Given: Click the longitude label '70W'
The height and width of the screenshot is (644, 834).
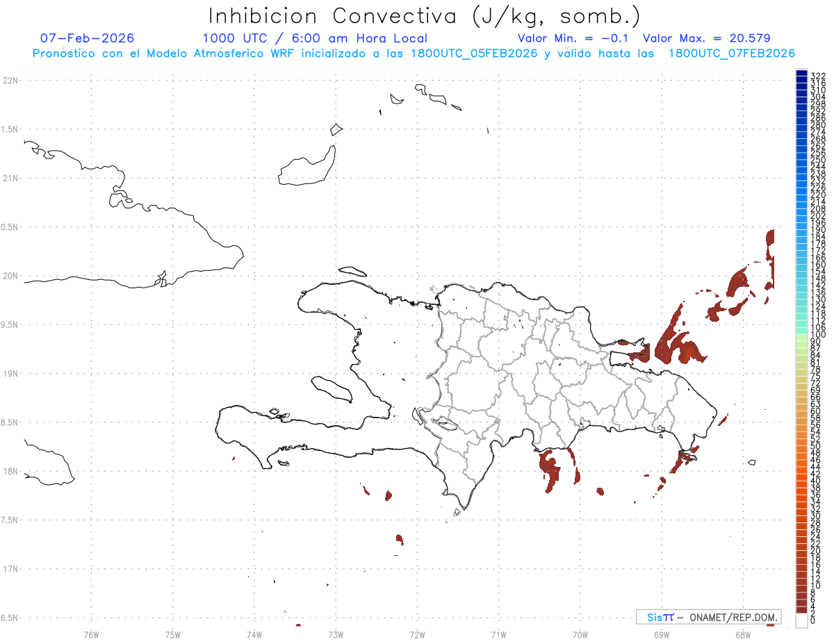Looking at the screenshot, I should click(580, 634).
